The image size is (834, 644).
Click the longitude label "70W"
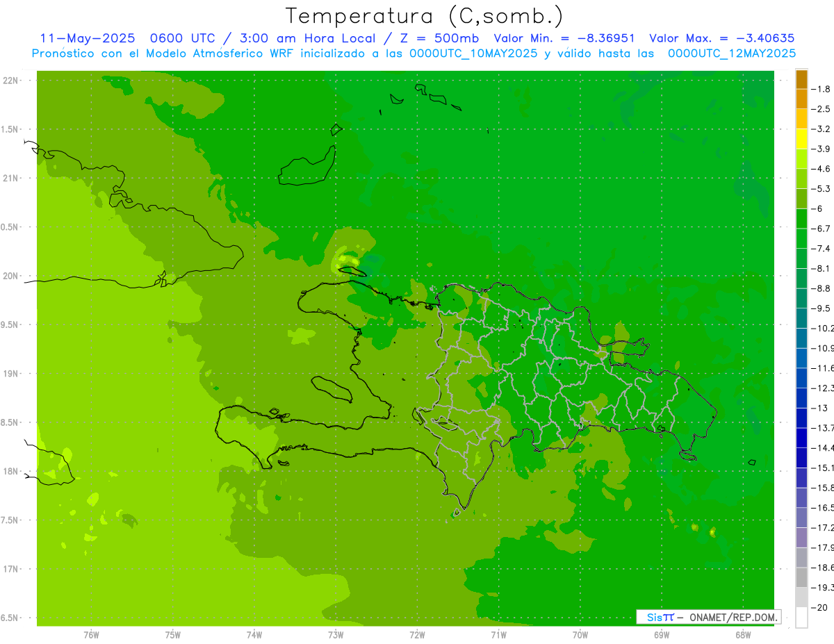coord(580,635)
